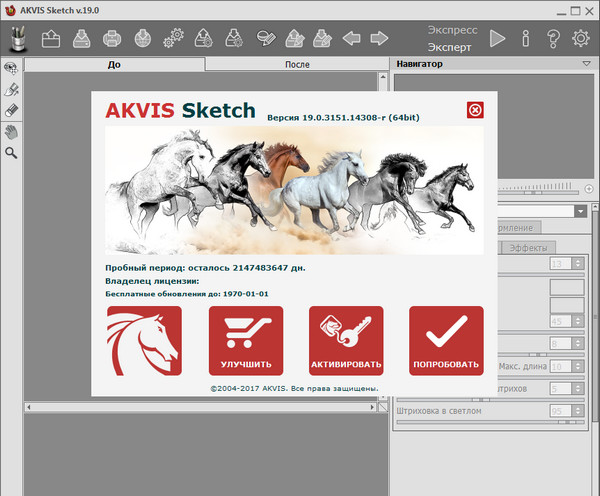Screen dimensions: 600x496
Task: Open Preferences gear icon
Action: (580, 39)
